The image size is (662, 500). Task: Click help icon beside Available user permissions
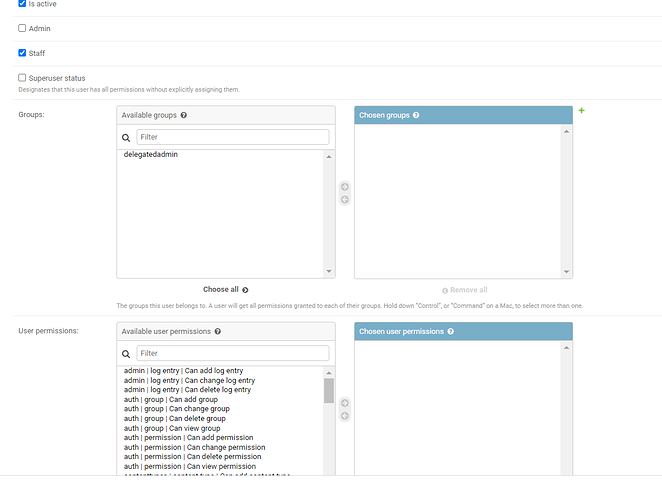217,332
